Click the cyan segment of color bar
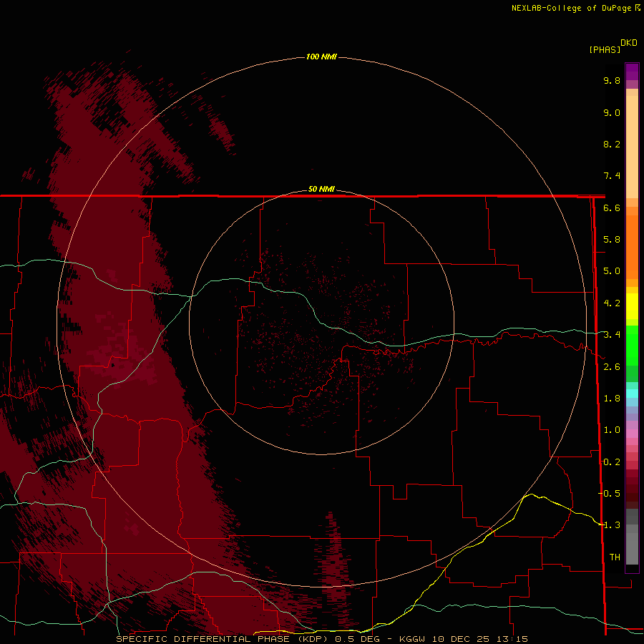 (632, 393)
